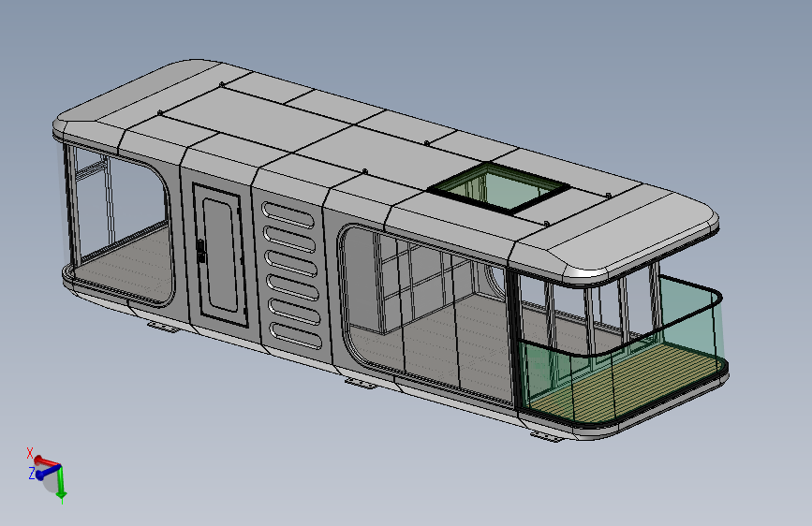Click the Z label on the axis triad
The height and width of the screenshot is (526, 812).
click(x=32, y=473)
